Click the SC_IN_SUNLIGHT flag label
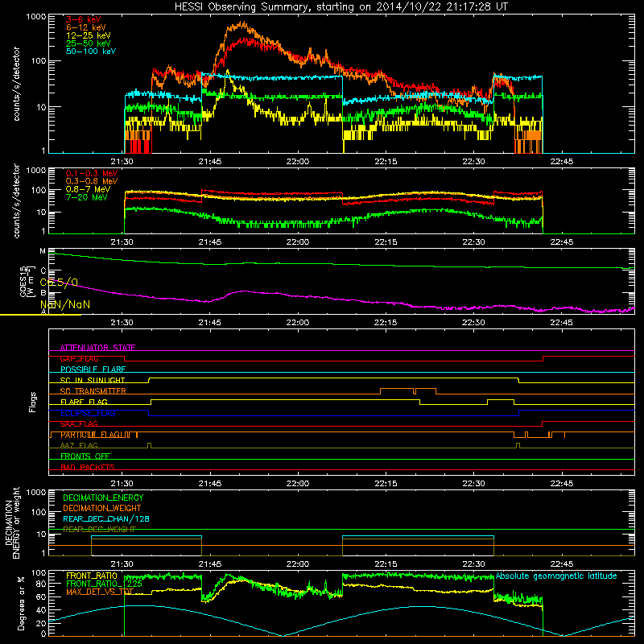Image resolution: width=644 pixels, height=644 pixels. click(x=93, y=380)
